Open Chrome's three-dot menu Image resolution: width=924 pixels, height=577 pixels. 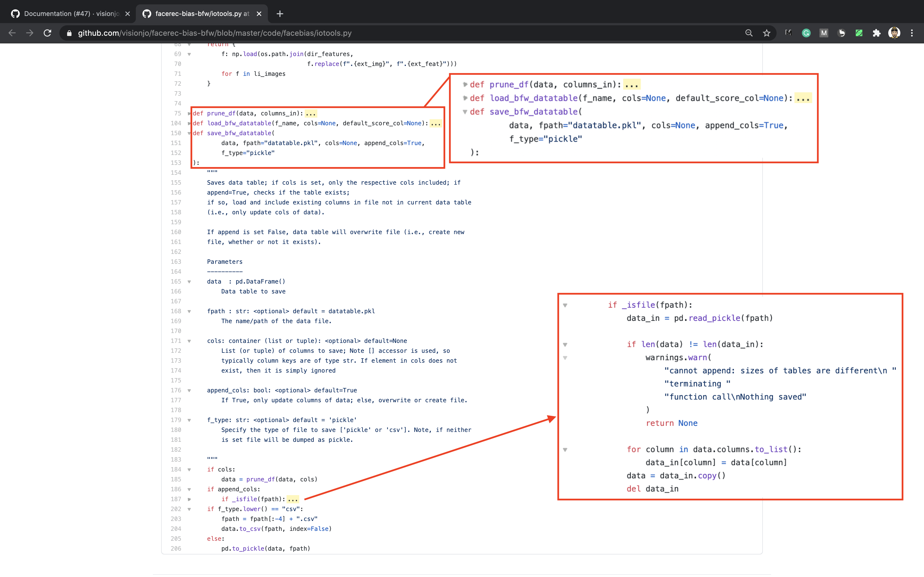click(x=912, y=33)
